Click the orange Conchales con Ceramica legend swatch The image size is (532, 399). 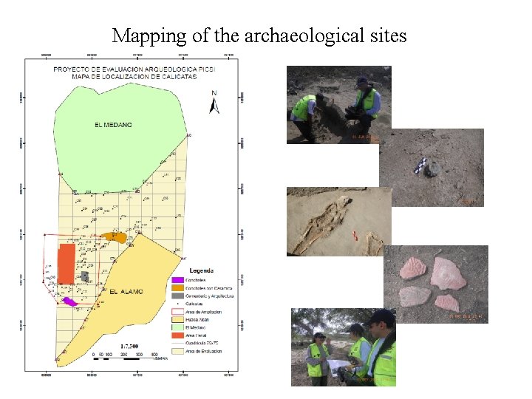pyautogui.click(x=178, y=288)
